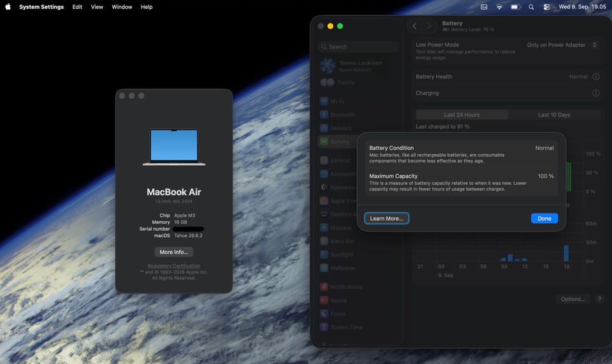Select Appearance in the Settings sidebar
This screenshot has width=612, height=364.
338,187
